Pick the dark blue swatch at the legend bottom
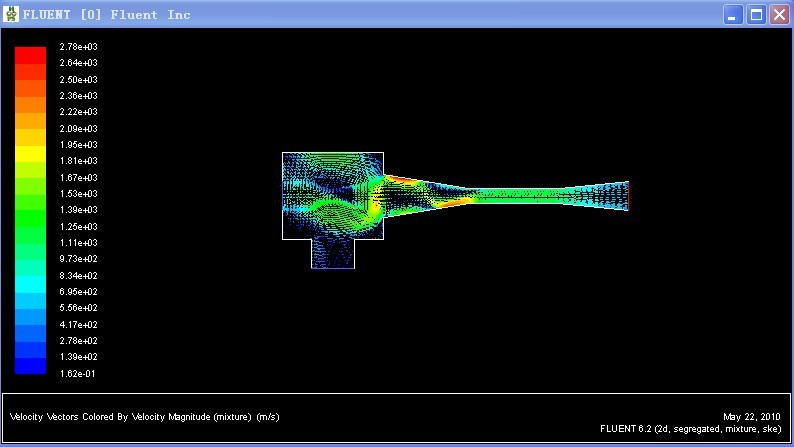 point(30,366)
